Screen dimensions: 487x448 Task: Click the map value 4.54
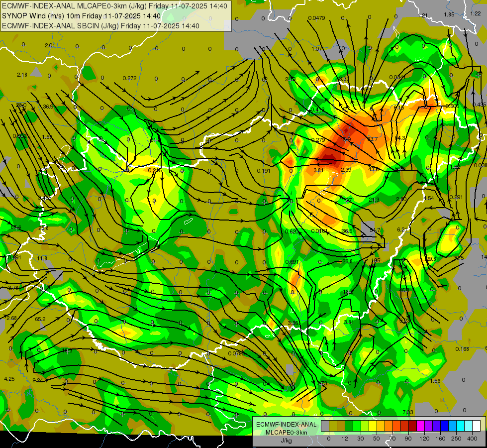(x=429, y=198)
